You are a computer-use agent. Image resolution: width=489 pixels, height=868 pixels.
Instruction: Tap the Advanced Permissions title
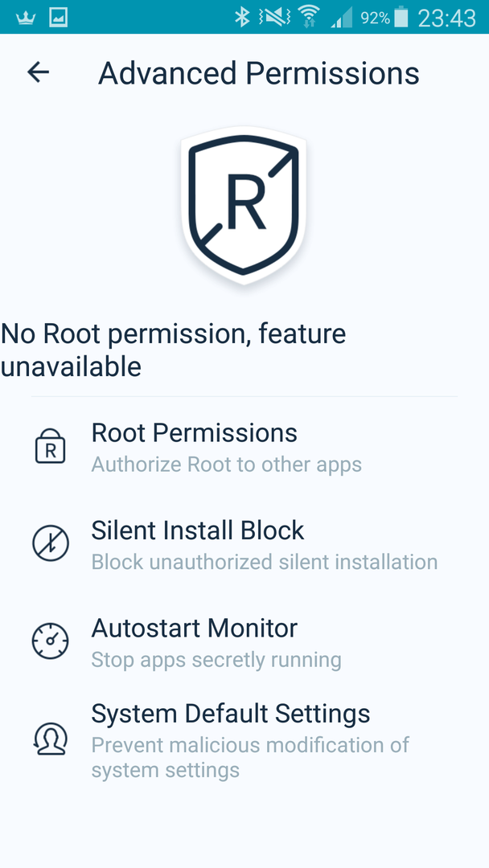259,73
